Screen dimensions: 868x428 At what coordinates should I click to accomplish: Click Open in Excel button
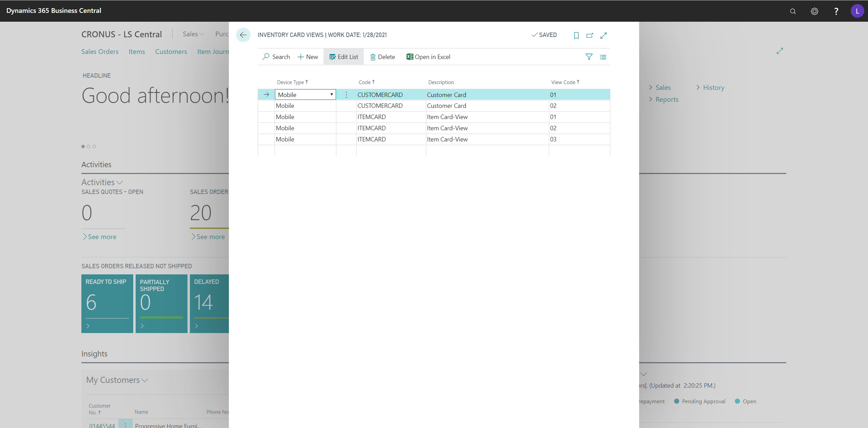428,57
